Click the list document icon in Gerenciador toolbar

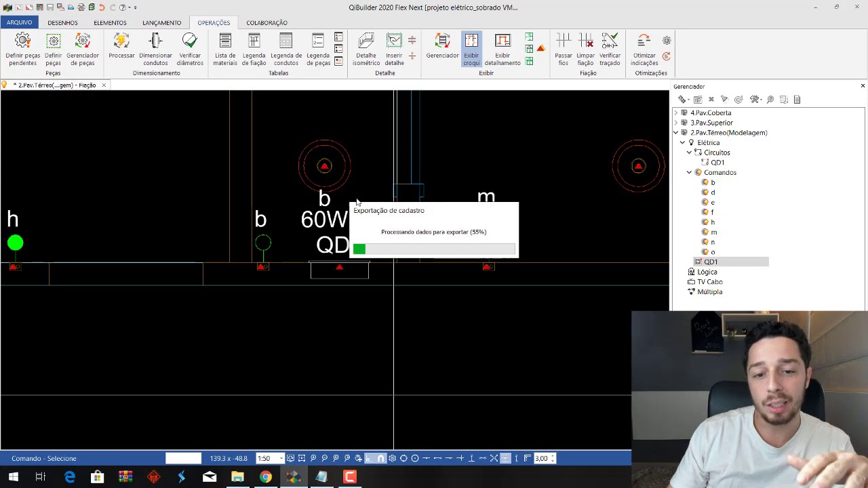[x=797, y=100]
